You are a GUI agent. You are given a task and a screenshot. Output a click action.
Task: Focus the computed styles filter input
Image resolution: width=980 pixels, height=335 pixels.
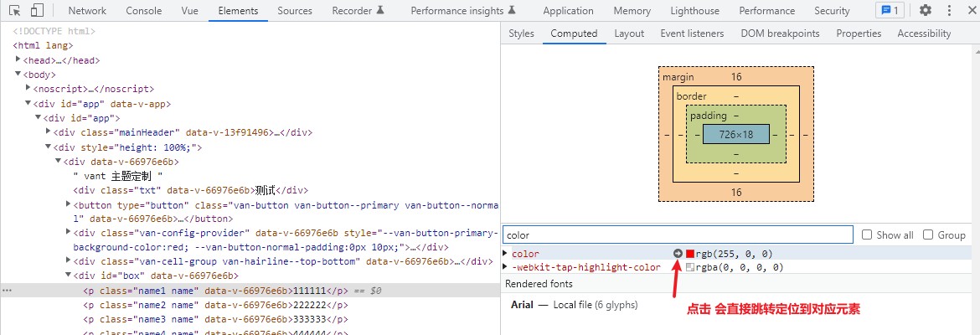[678, 235]
